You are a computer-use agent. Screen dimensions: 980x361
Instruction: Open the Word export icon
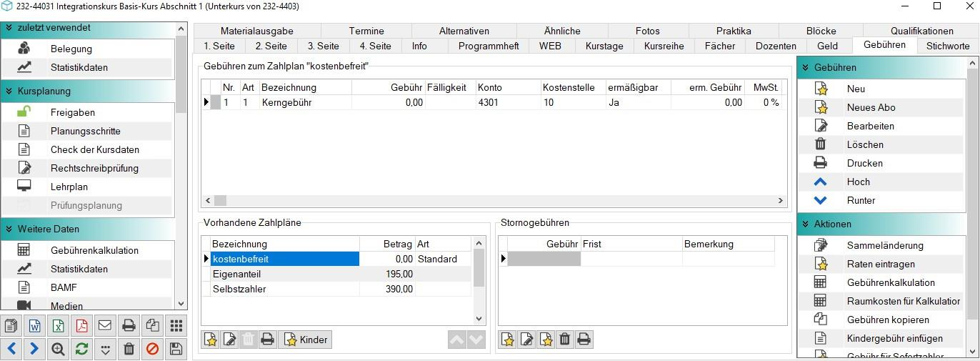point(34,326)
